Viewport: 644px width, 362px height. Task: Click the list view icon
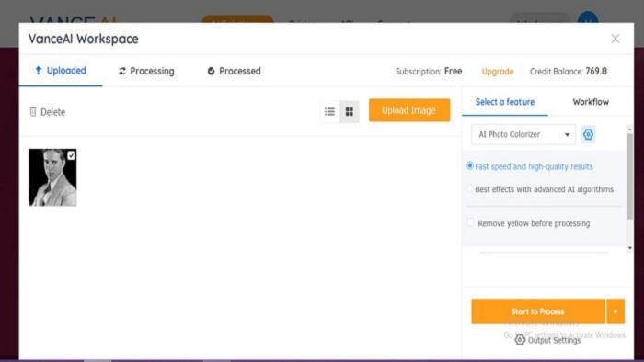tap(329, 111)
